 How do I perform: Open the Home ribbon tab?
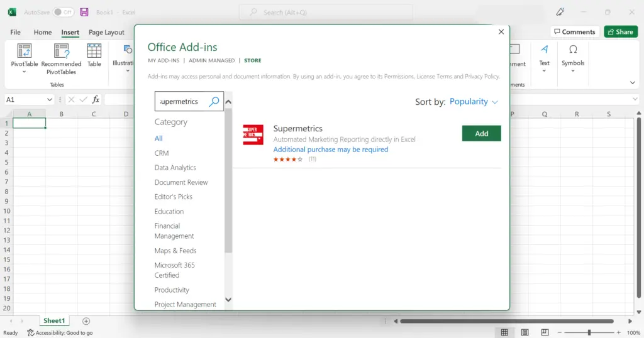click(x=43, y=32)
